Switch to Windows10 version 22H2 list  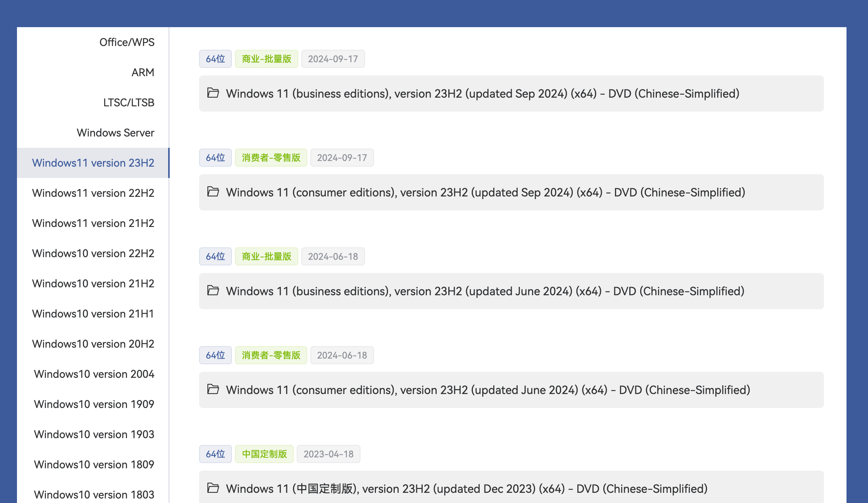tap(93, 253)
